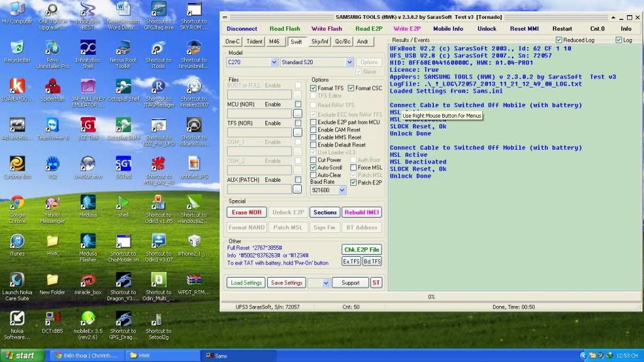The width and height of the screenshot is (644, 362).
Task: Click the Ex.TFS button
Action: pos(351,261)
